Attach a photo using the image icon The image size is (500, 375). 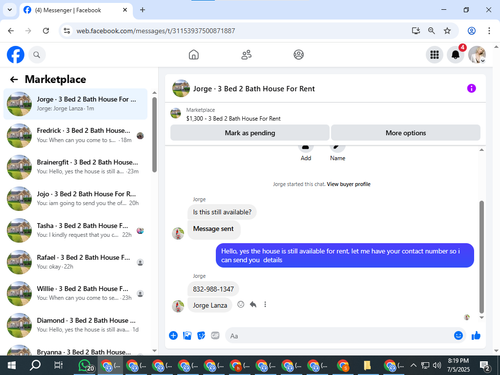click(187, 335)
